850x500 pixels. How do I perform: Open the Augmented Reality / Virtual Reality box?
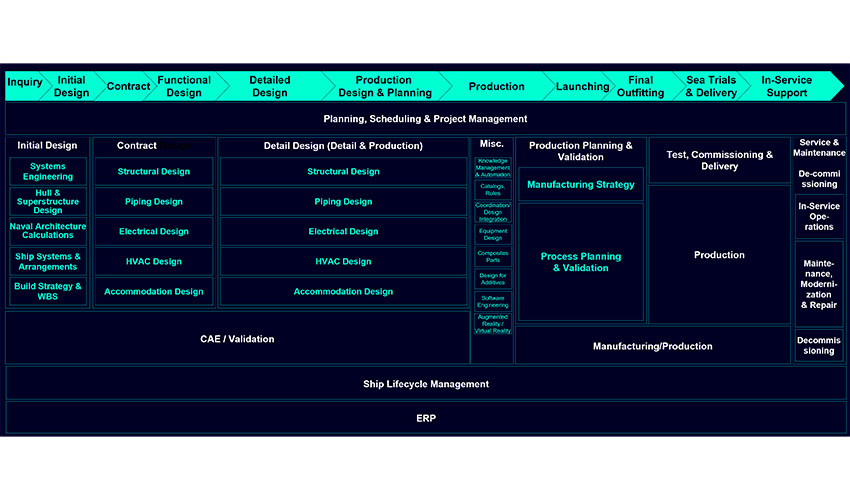492,324
